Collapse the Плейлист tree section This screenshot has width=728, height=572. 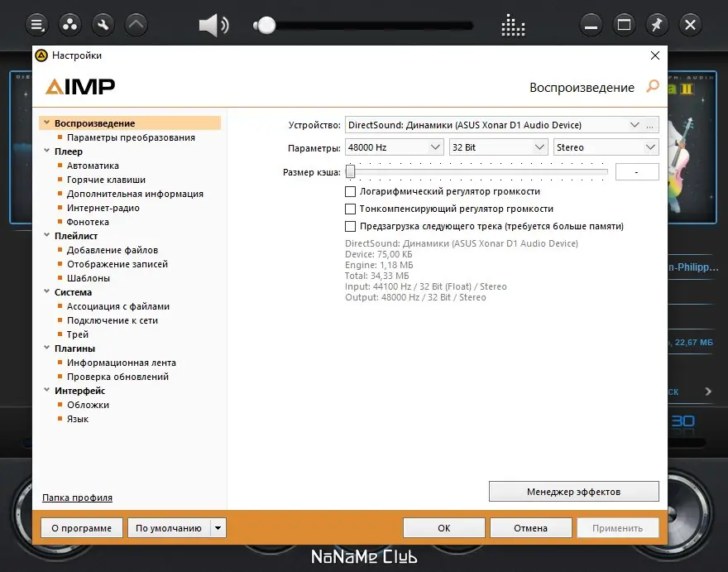click(46, 235)
